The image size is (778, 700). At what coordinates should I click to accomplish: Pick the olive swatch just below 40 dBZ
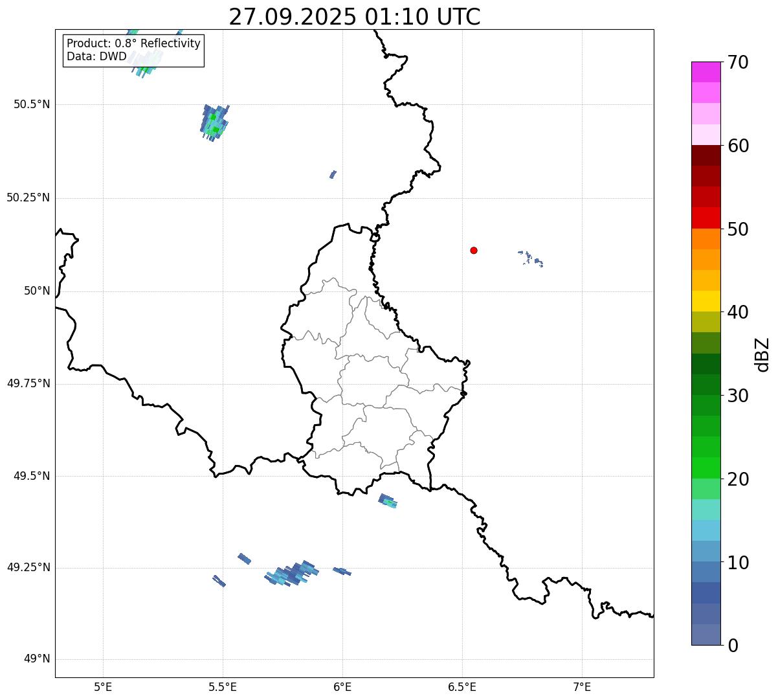[706, 322]
